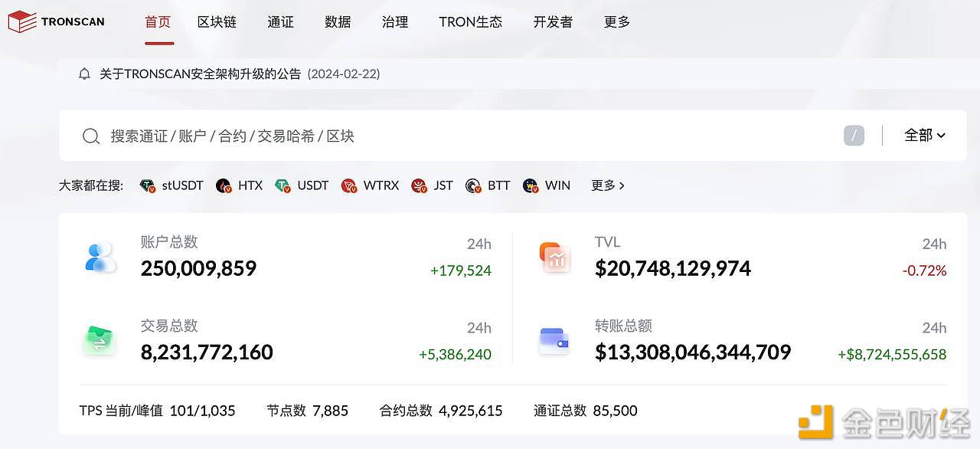Click the 大家都在搜 label
Viewport: 980px width, 449px height.
[91, 185]
